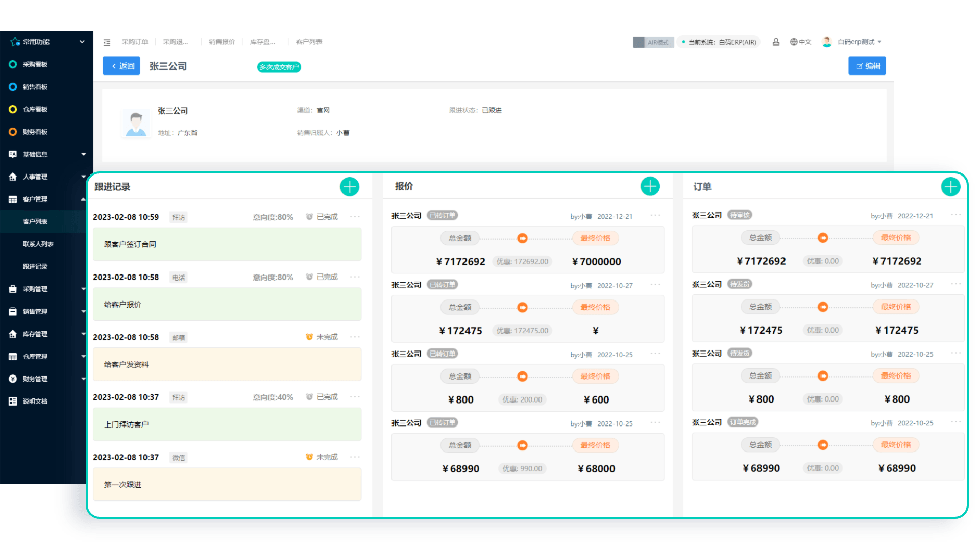Click the sidebar collapse menu icon
The height and width of the screenshot is (551, 980).
(x=107, y=42)
